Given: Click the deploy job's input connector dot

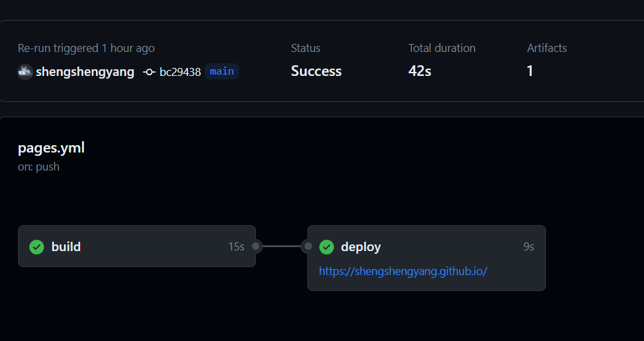Looking at the screenshot, I should coord(307,246).
